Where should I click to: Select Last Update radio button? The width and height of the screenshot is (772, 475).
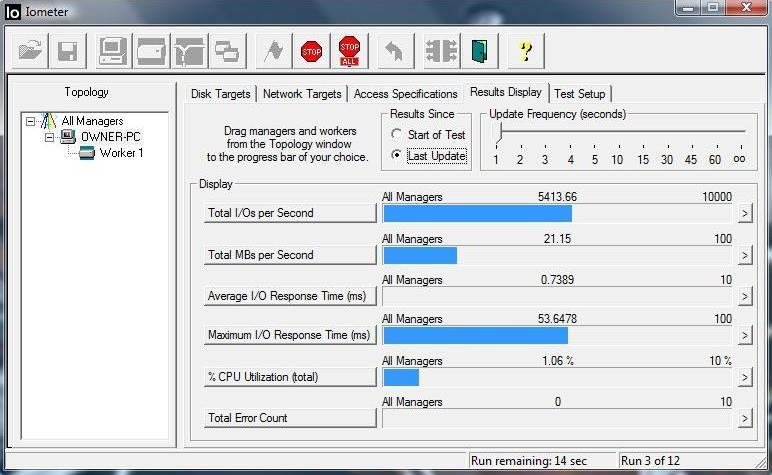tap(396, 155)
